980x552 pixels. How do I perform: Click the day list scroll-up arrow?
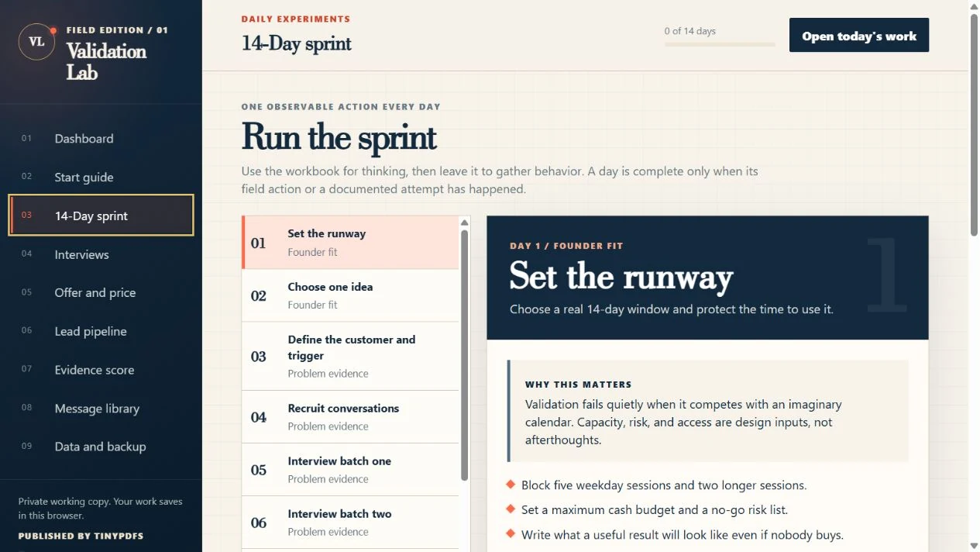pyautogui.click(x=465, y=223)
